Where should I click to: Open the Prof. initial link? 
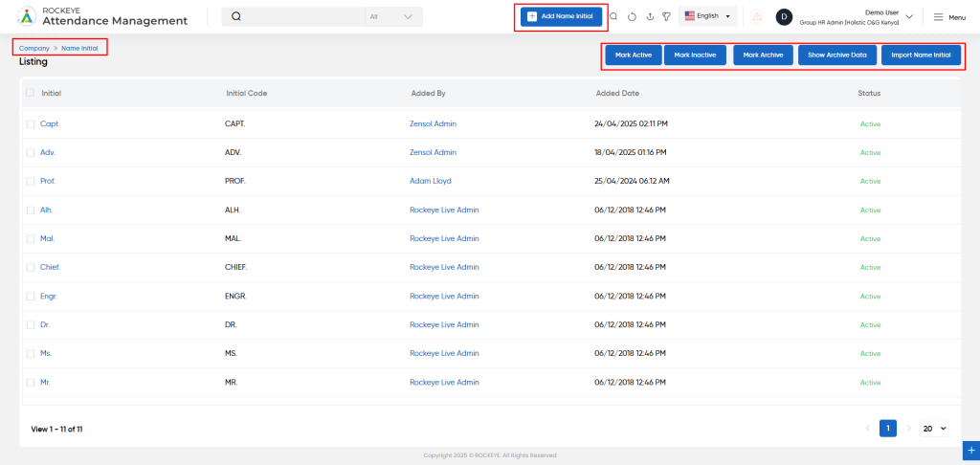48,181
